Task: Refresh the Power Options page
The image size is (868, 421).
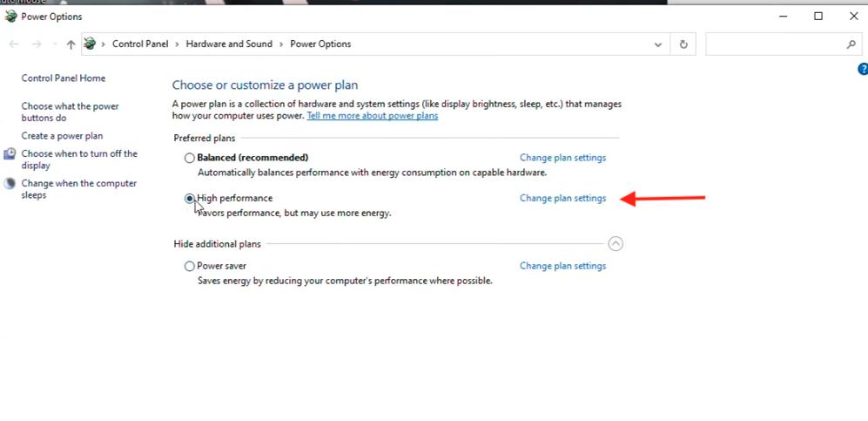Action: click(683, 44)
